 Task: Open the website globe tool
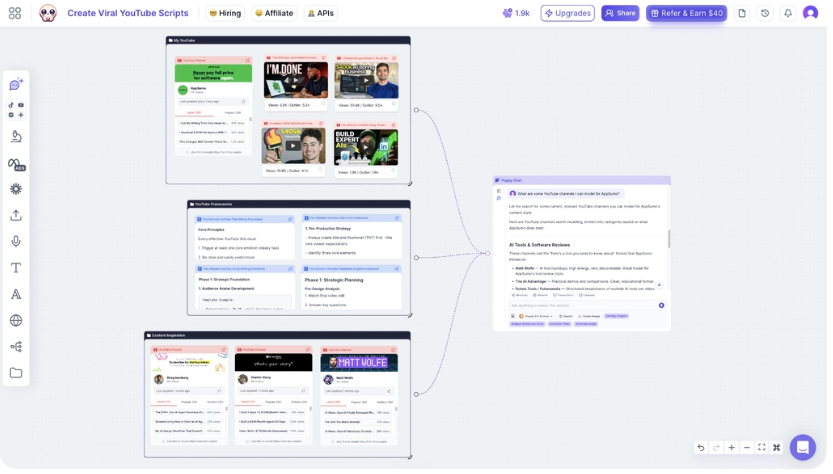point(16,320)
